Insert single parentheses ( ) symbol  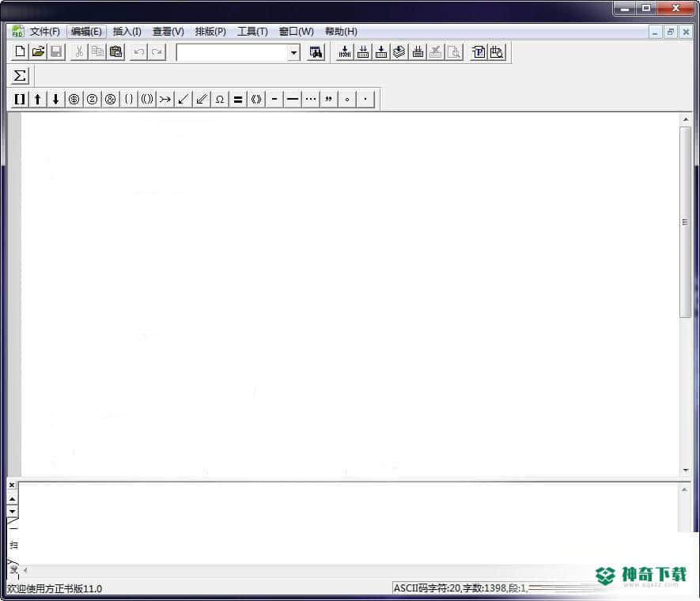coord(129,99)
